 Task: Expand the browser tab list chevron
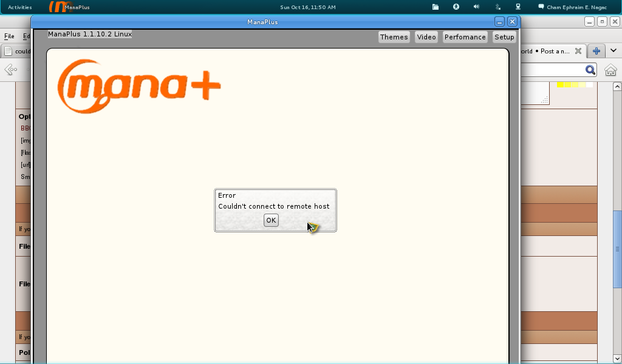[613, 50]
